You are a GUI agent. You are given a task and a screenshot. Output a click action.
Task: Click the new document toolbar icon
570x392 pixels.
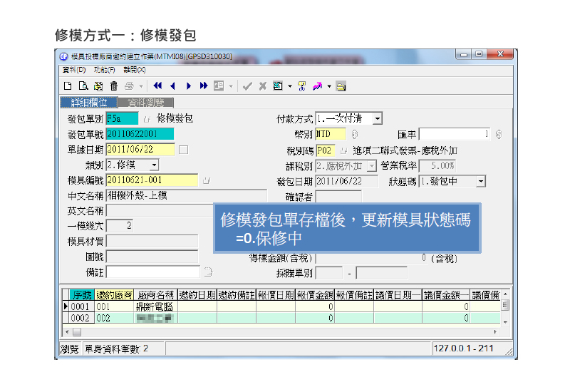tap(66, 86)
